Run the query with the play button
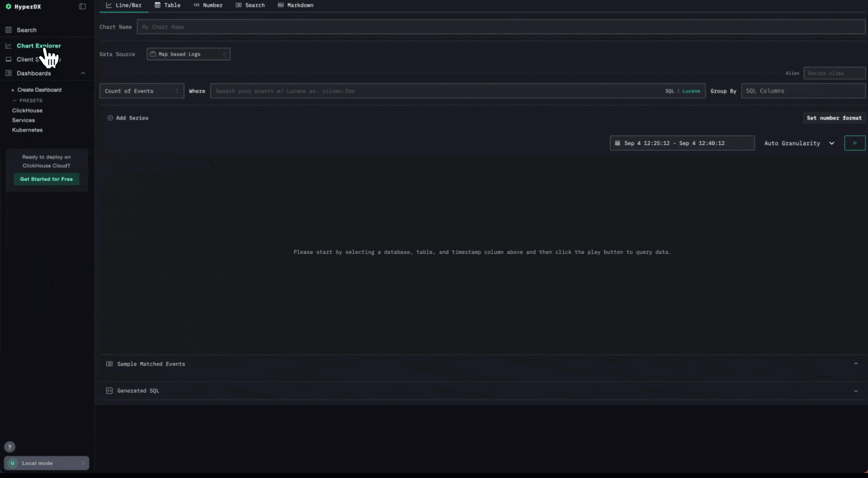 (x=854, y=143)
